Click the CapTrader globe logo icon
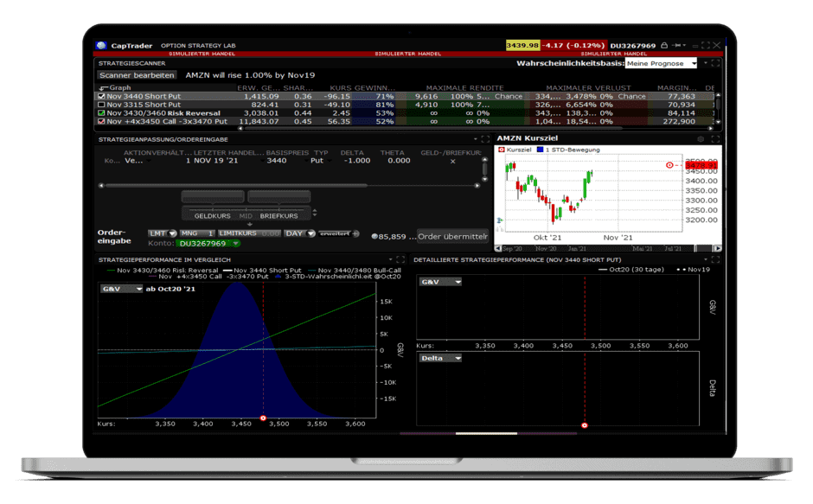This screenshot has height=504, width=813. click(x=101, y=46)
